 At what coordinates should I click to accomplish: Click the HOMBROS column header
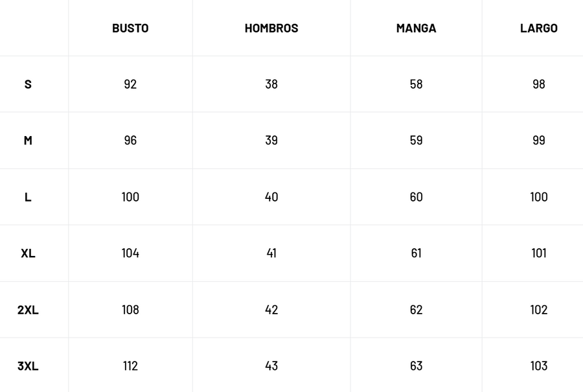click(x=271, y=28)
